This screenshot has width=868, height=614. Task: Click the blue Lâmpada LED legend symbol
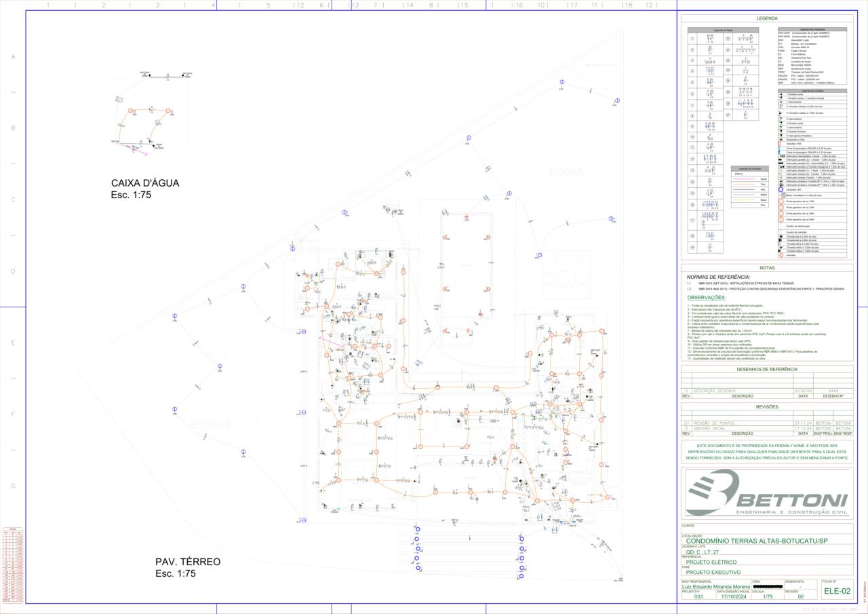[x=781, y=189]
